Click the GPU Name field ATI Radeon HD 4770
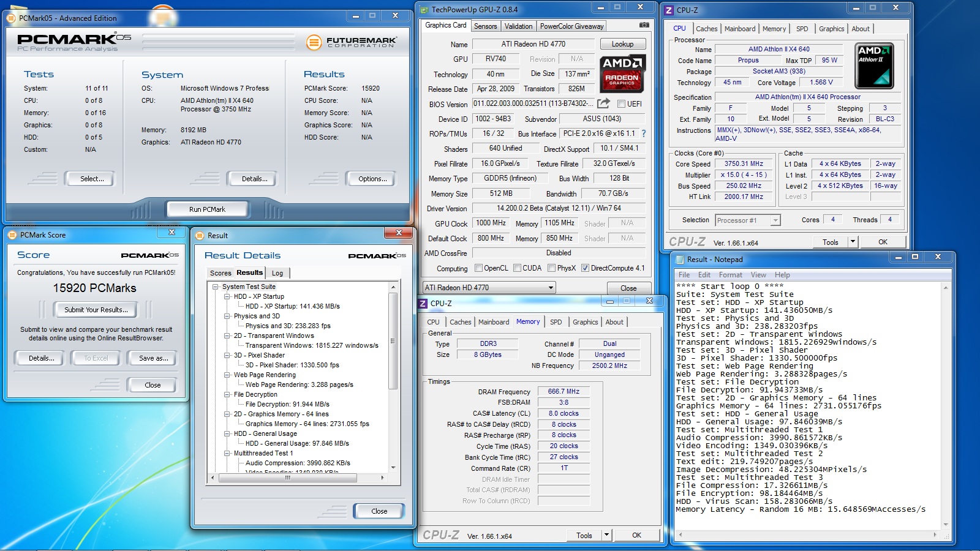Viewport: 980px width, 551px height. (533, 44)
